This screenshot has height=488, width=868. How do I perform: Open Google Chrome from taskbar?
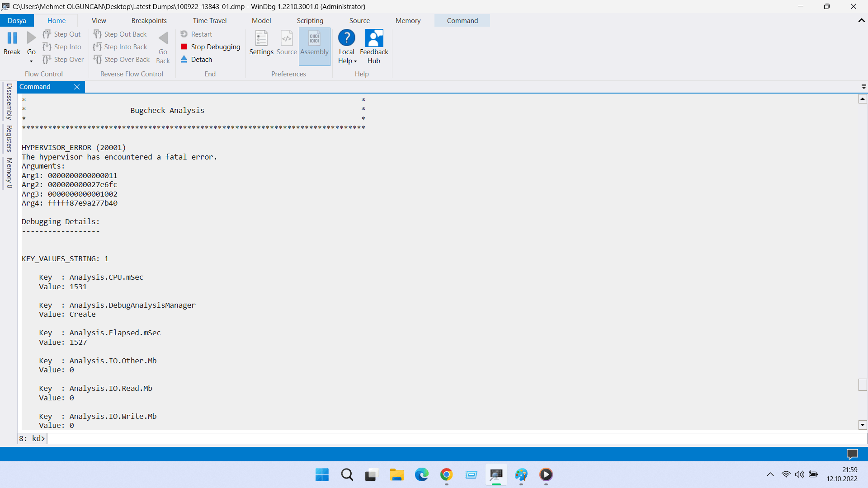coord(446,474)
